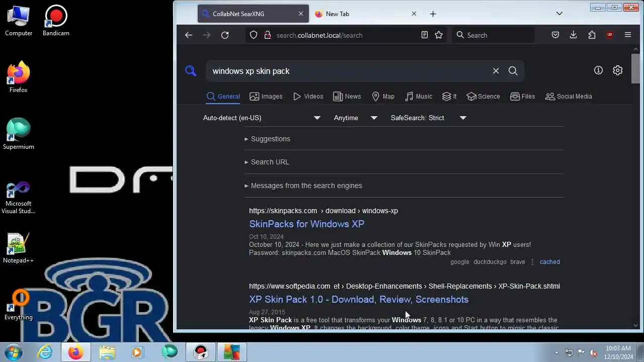Click the SearXNG magnifier logo
The height and width of the screenshot is (362, 644).
tap(191, 71)
